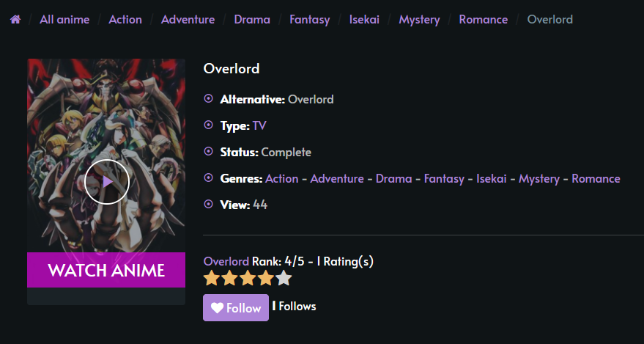Give Overlord a four-star rating

[266, 278]
